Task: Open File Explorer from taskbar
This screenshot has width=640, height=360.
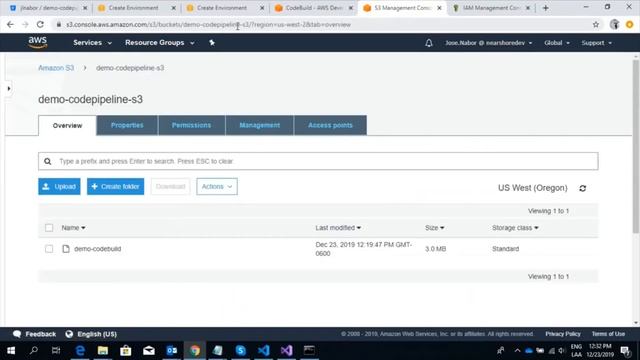Action: pos(103,351)
